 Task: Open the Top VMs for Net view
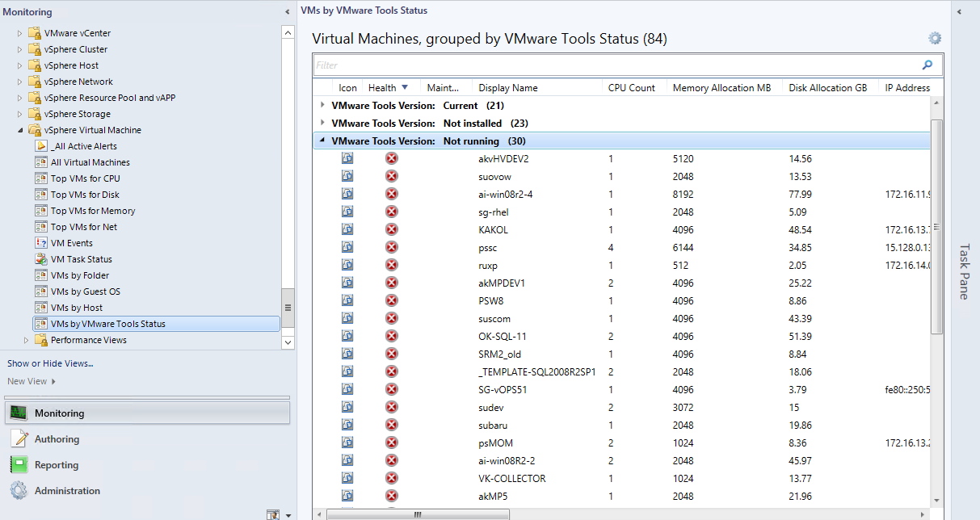coord(84,227)
